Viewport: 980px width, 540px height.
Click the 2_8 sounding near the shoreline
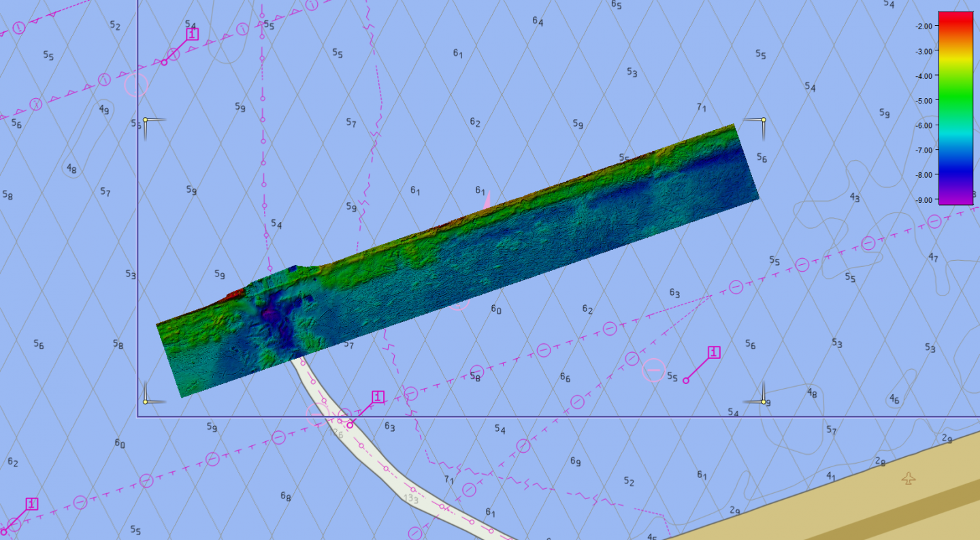[881, 462]
